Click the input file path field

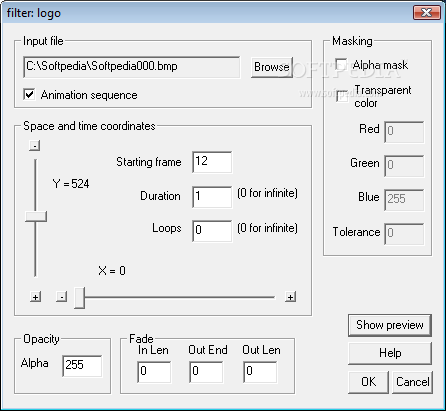pos(131,67)
